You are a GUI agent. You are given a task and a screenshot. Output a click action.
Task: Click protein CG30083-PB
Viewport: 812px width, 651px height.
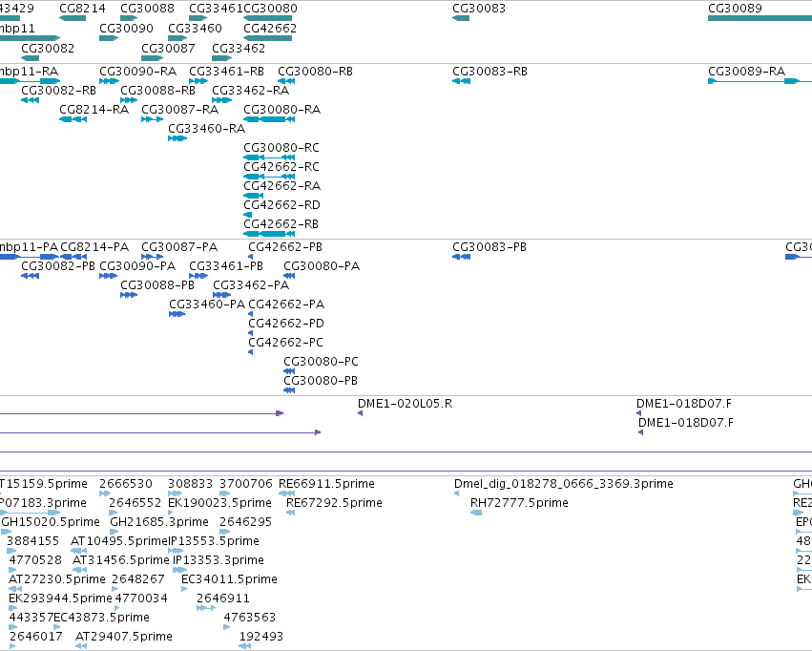tap(489, 247)
